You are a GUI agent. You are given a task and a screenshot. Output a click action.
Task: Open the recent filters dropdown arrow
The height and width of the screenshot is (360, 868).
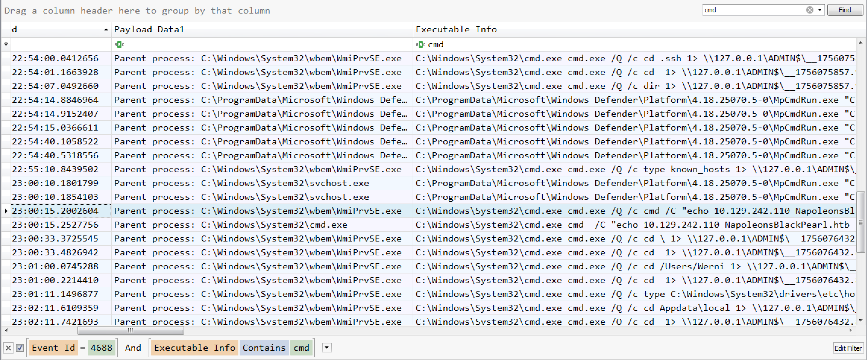click(x=326, y=348)
